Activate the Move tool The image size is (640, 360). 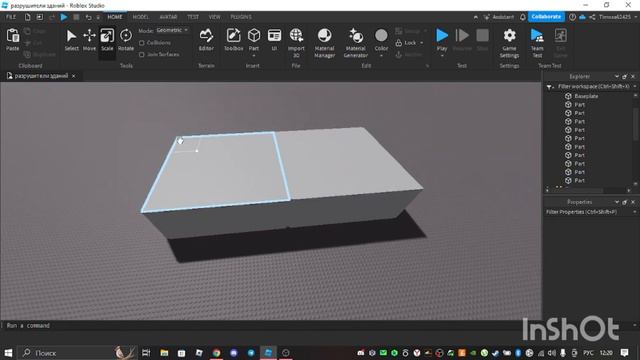[x=89, y=40]
